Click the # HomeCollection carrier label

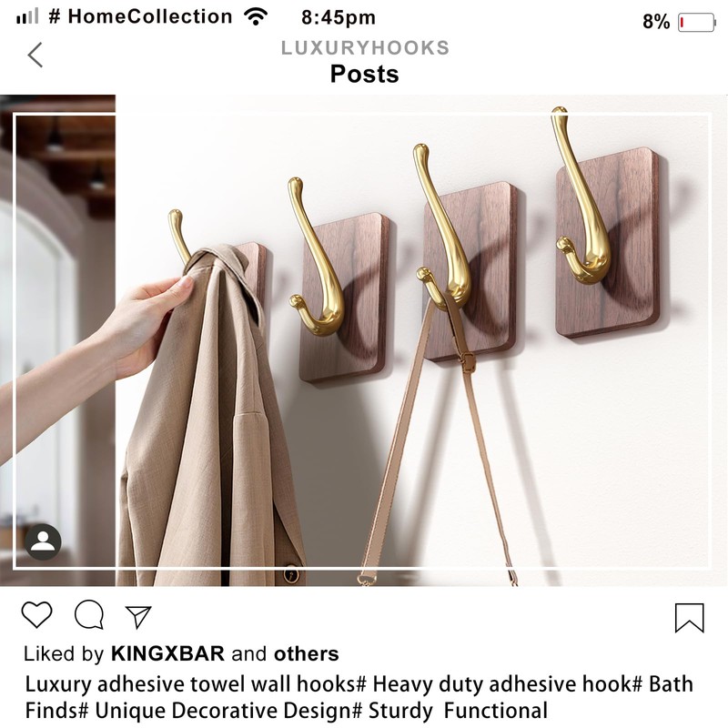140,16
